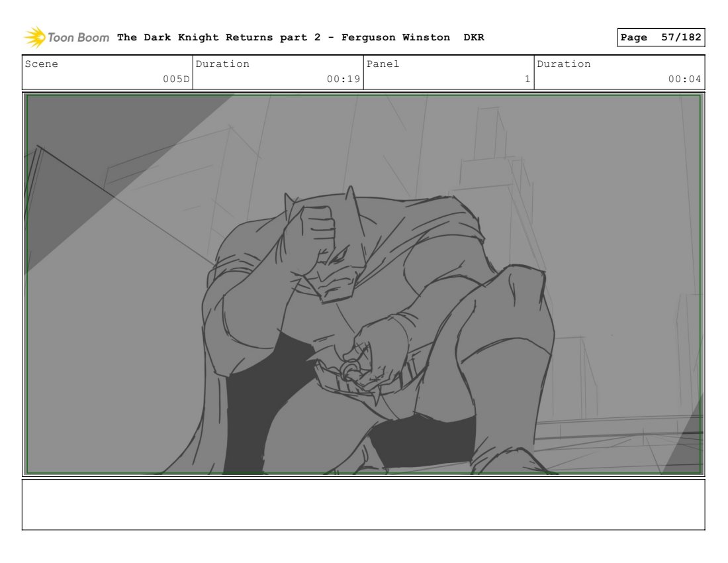
Task: Select the title text 'The Dark Knight Returns part 2'
Action: point(218,37)
